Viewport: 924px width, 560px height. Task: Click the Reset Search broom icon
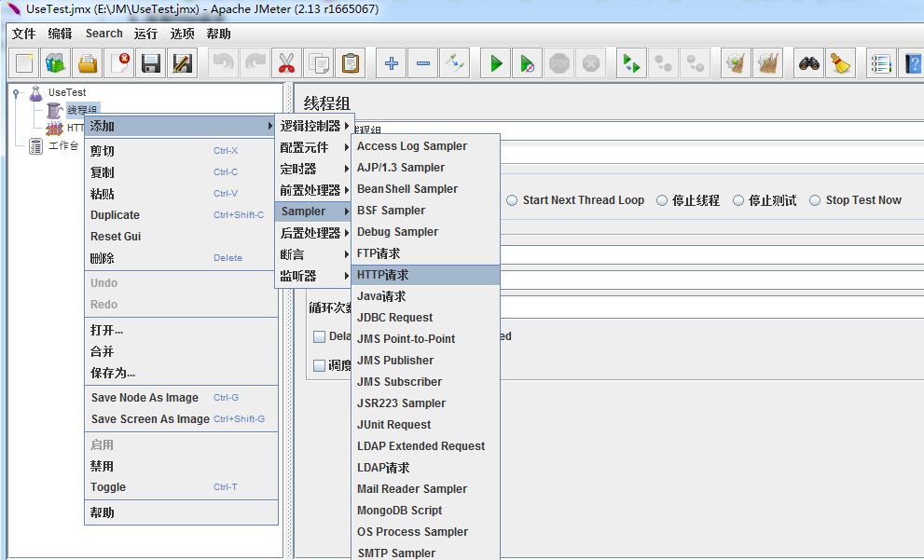point(841,63)
